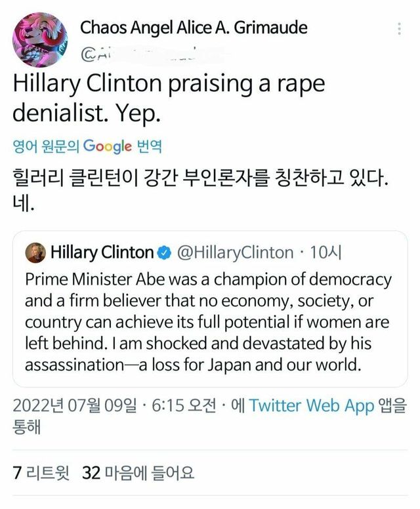This screenshot has height=509, width=420.
Task: Click the '영어 원문의' translation source text
Action: click(46, 146)
